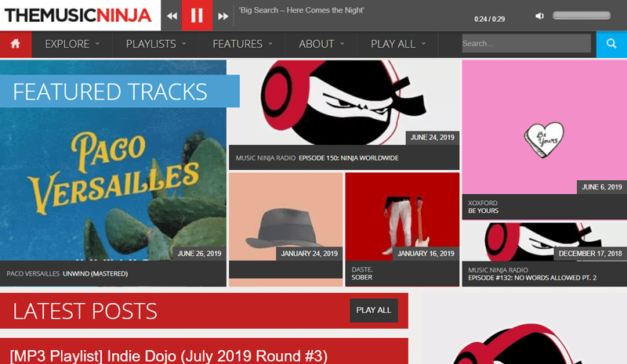
Task: Skip to the next track
Action: tap(223, 16)
